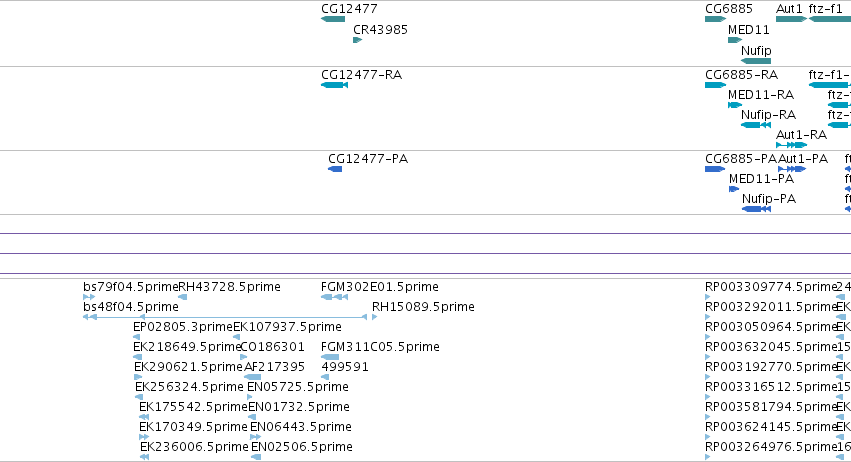Click the Aut1 gene arrow
The image size is (851, 462).
[x=791, y=19]
